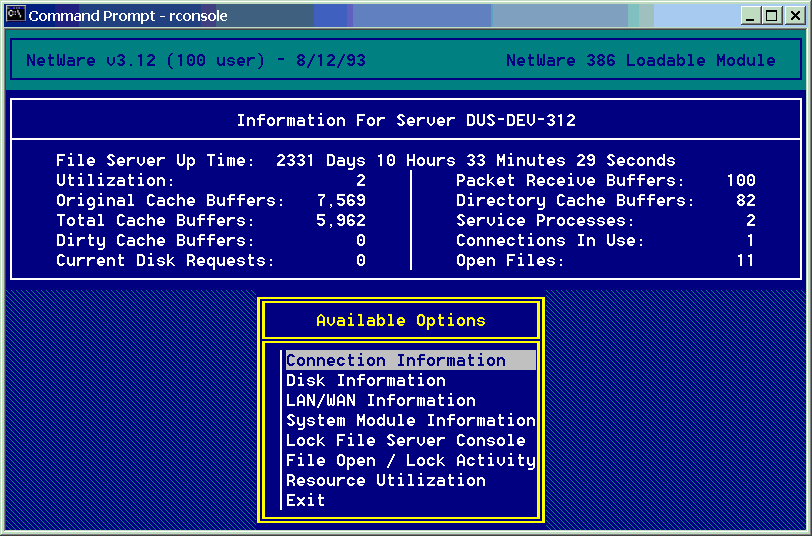
Task: Close the Command Prompt window
Action: pos(795,16)
